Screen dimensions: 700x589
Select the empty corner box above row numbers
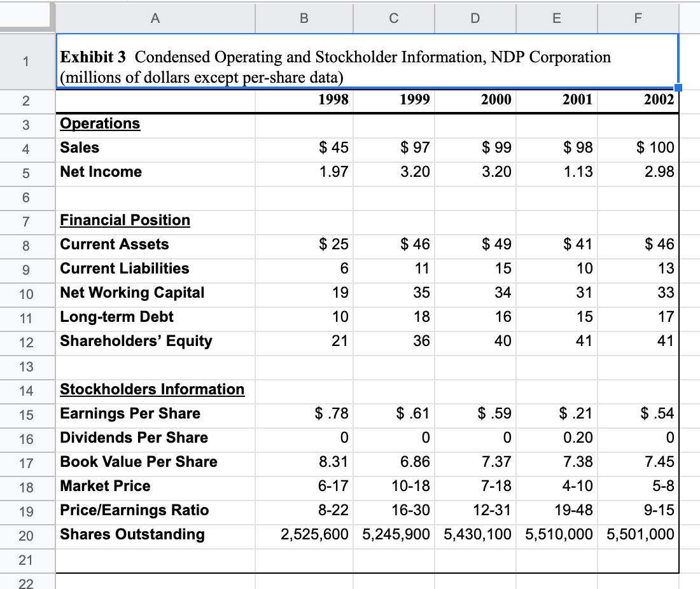pos(27,18)
